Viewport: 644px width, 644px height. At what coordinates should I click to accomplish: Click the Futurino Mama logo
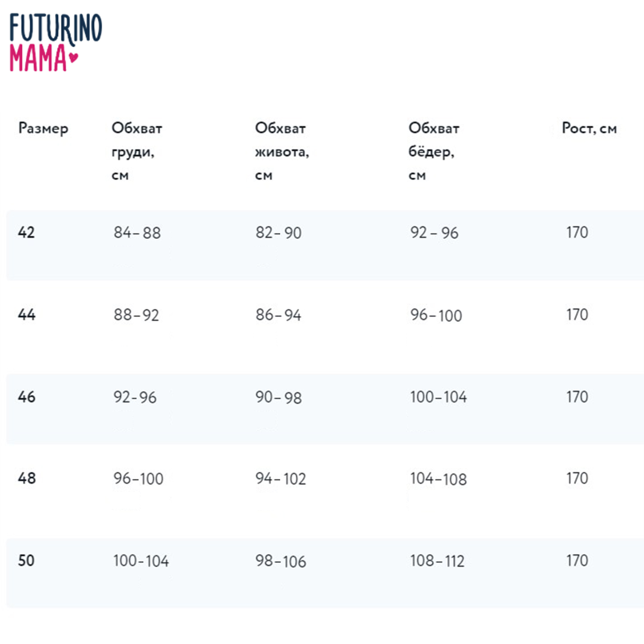[55, 42]
